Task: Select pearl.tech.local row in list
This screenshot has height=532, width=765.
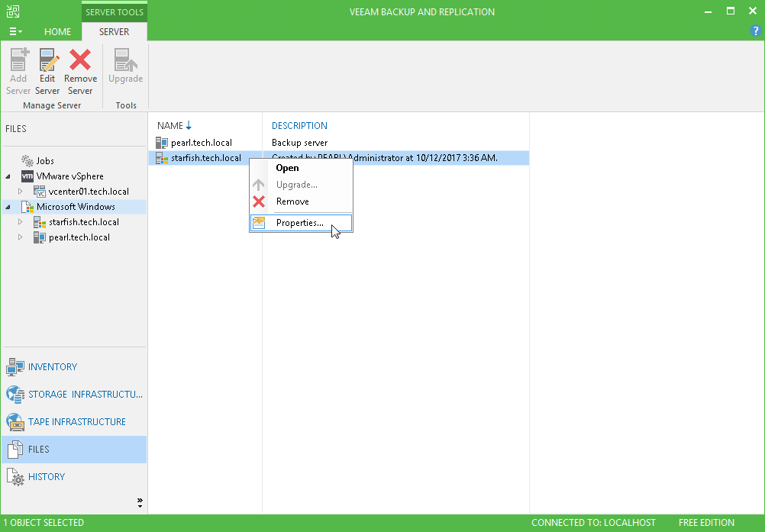Action: [x=338, y=143]
